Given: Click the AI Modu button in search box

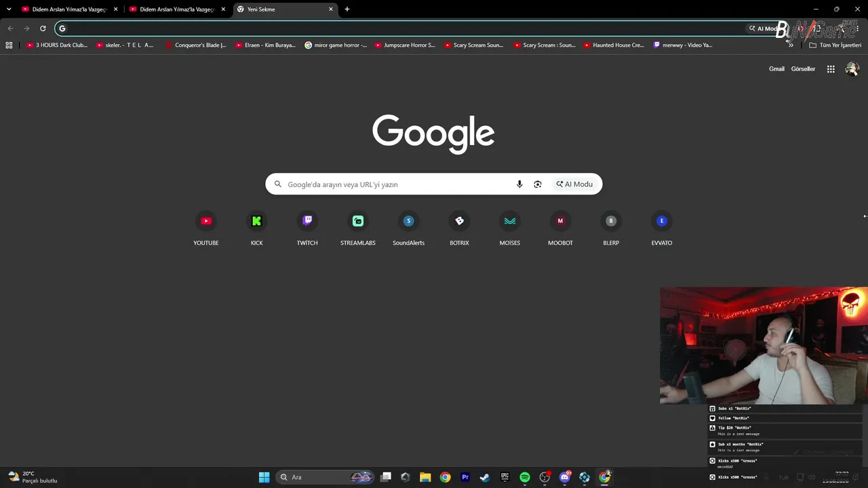Looking at the screenshot, I should [x=574, y=184].
